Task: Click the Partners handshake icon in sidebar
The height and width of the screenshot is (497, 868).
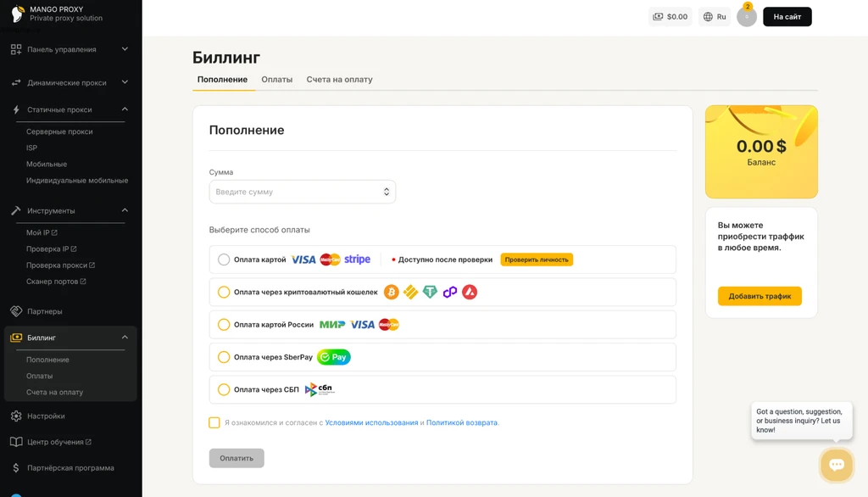Action: point(16,311)
